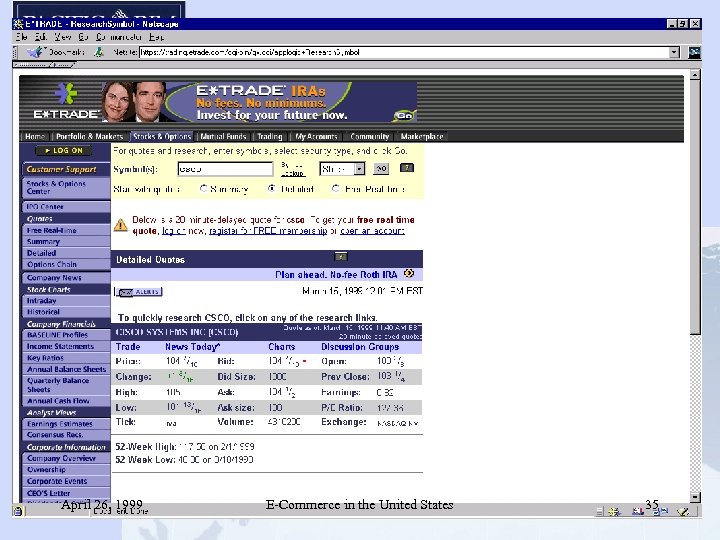Open the File menu

point(22,37)
